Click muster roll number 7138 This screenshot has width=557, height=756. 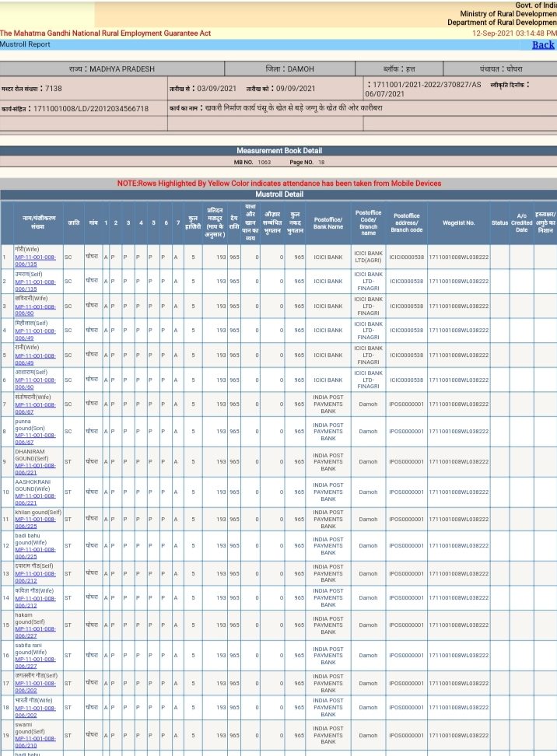pyautogui.click(x=53, y=89)
